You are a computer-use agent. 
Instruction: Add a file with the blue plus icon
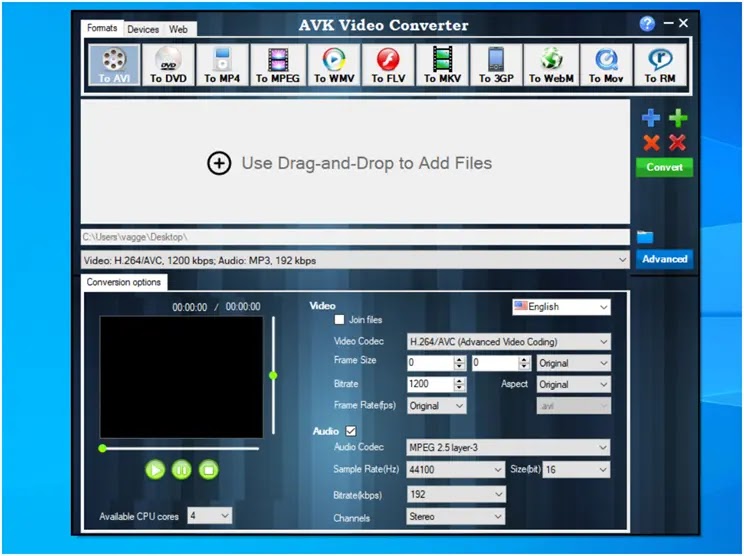651,118
